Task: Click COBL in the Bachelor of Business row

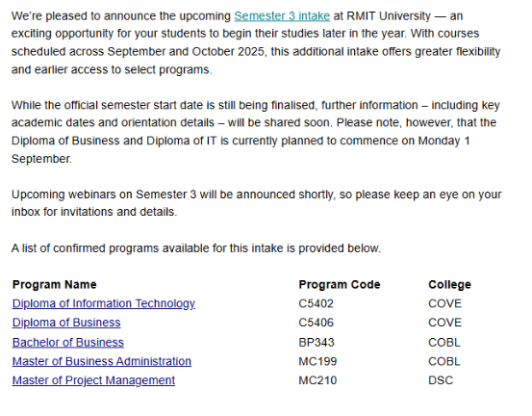Action: (444, 342)
